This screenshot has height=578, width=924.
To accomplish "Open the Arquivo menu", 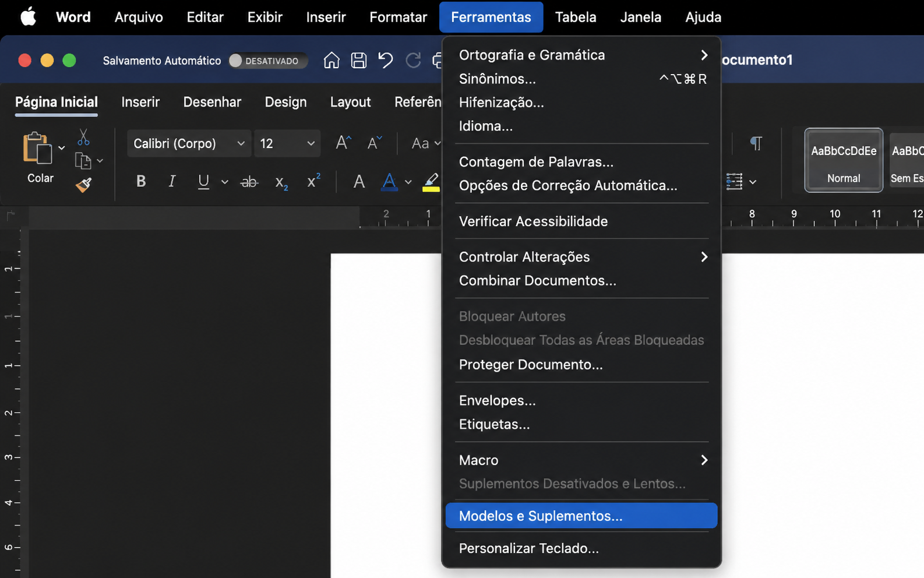I will (139, 17).
